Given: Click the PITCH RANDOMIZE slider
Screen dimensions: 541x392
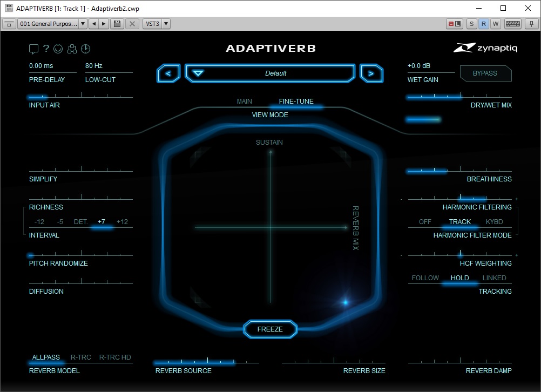Looking at the screenshot, I should [81, 254].
